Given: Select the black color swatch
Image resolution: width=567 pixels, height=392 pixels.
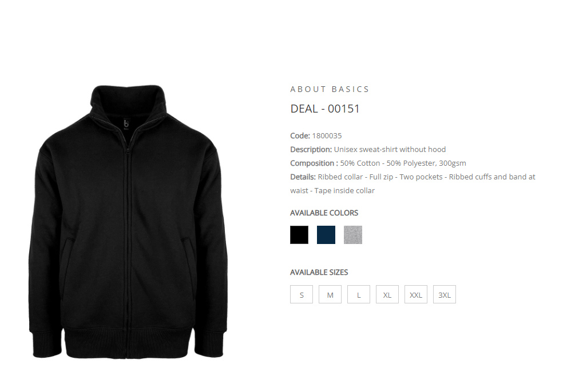Looking at the screenshot, I should [299, 235].
